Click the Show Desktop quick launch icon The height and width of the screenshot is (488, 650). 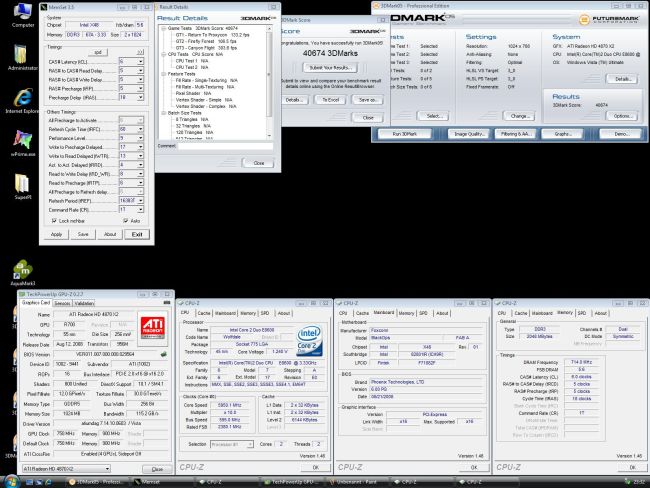pyautogui.click(x=29, y=482)
